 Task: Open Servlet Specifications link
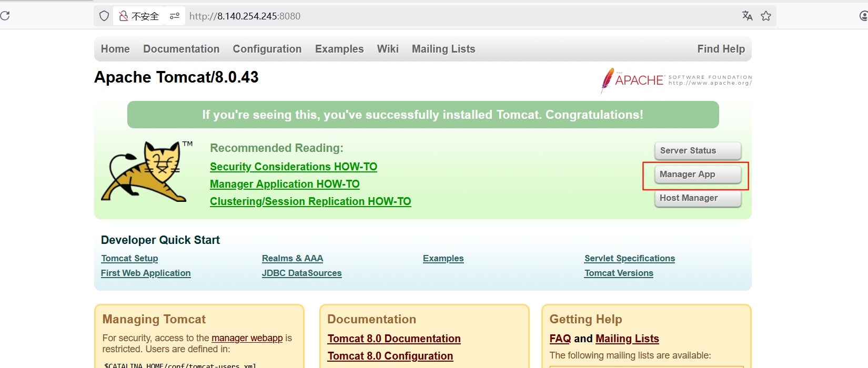tap(630, 258)
